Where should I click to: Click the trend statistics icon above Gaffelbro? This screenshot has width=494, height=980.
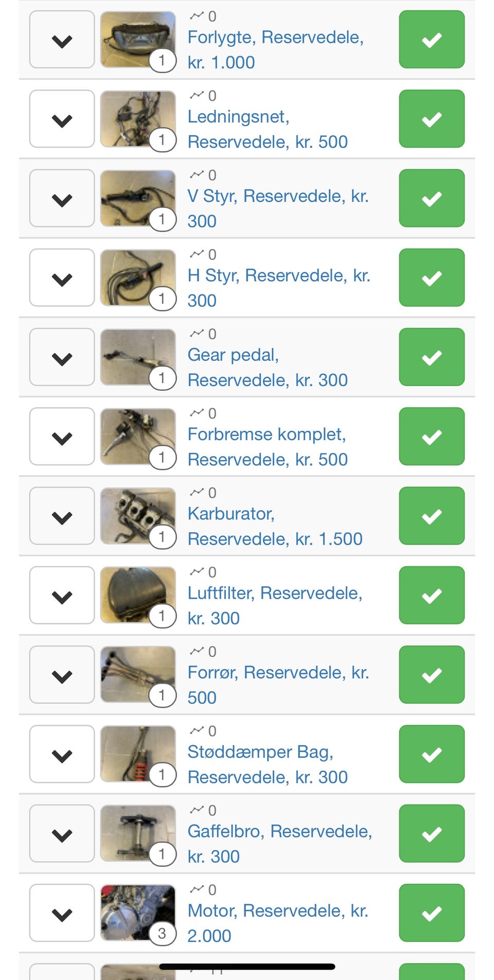(x=197, y=810)
